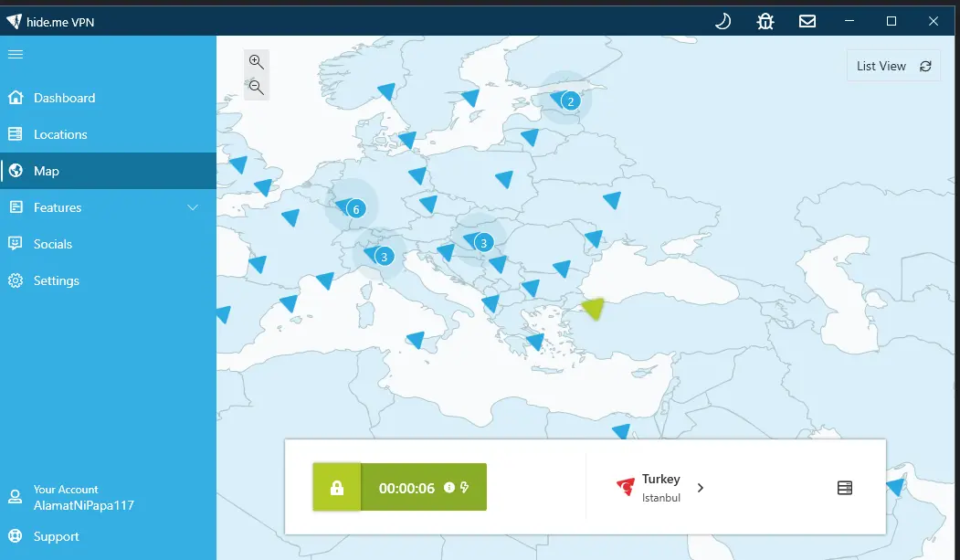
Task: Open Features menu item
Action: [108, 207]
